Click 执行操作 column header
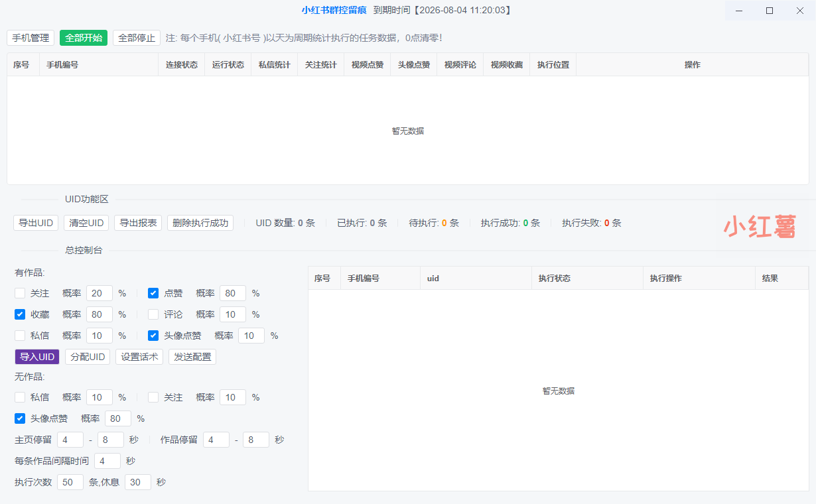The width and height of the screenshot is (816, 504). (x=699, y=279)
